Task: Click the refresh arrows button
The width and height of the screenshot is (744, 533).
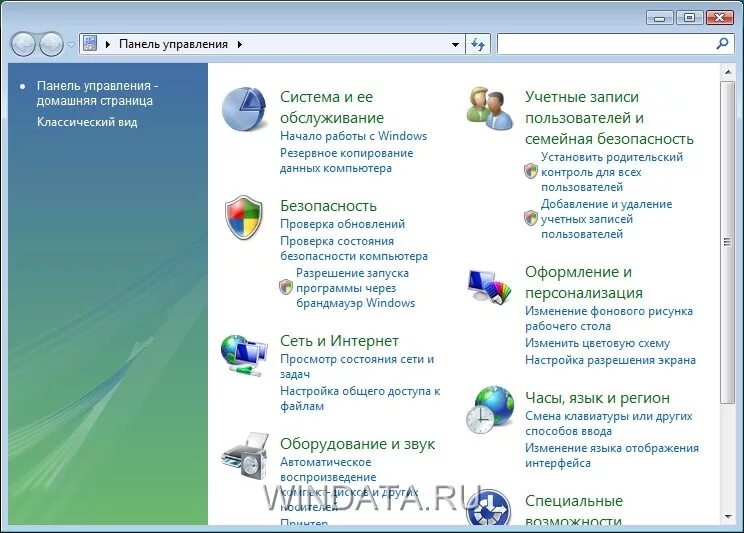Action: coord(477,44)
